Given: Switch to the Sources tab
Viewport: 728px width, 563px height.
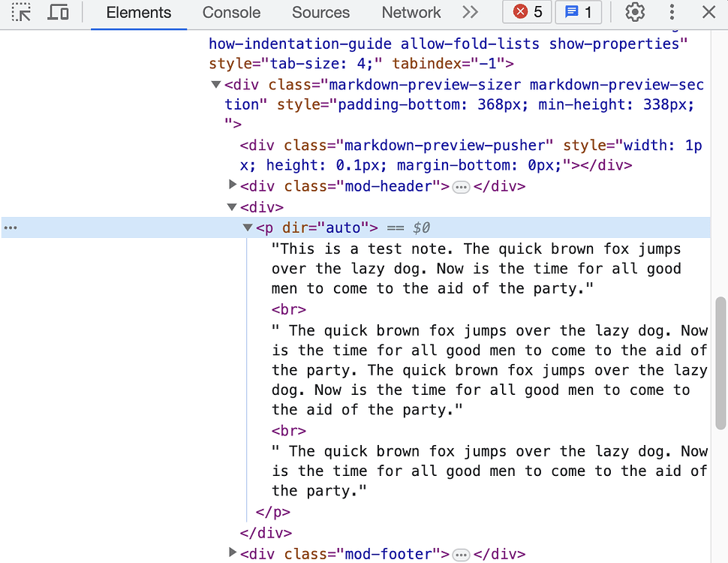Looking at the screenshot, I should [x=320, y=13].
